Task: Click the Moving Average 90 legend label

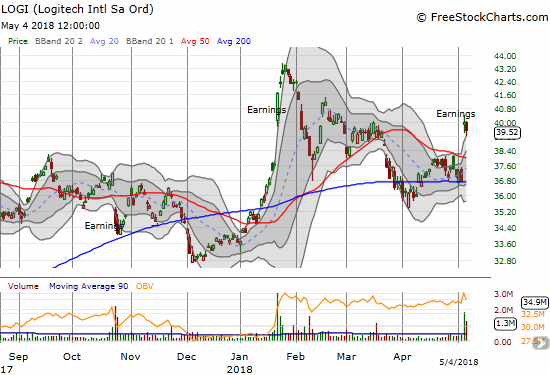Action: [x=88, y=286]
